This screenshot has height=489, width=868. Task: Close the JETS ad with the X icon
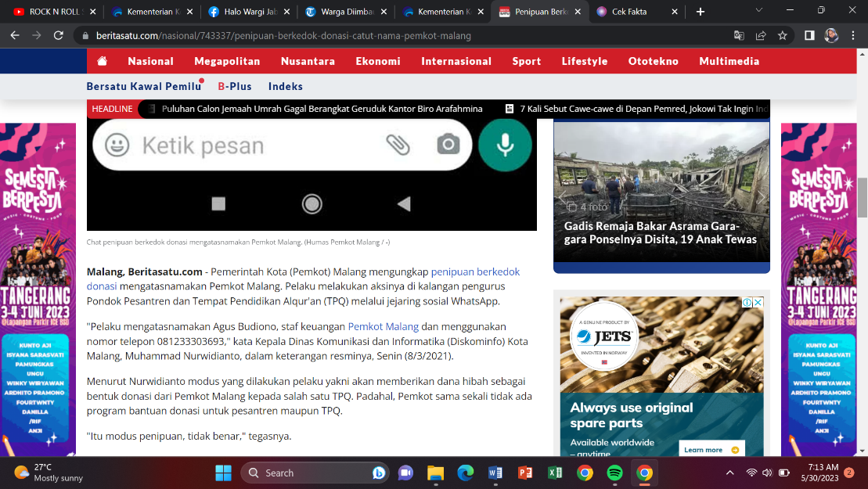click(x=758, y=303)
